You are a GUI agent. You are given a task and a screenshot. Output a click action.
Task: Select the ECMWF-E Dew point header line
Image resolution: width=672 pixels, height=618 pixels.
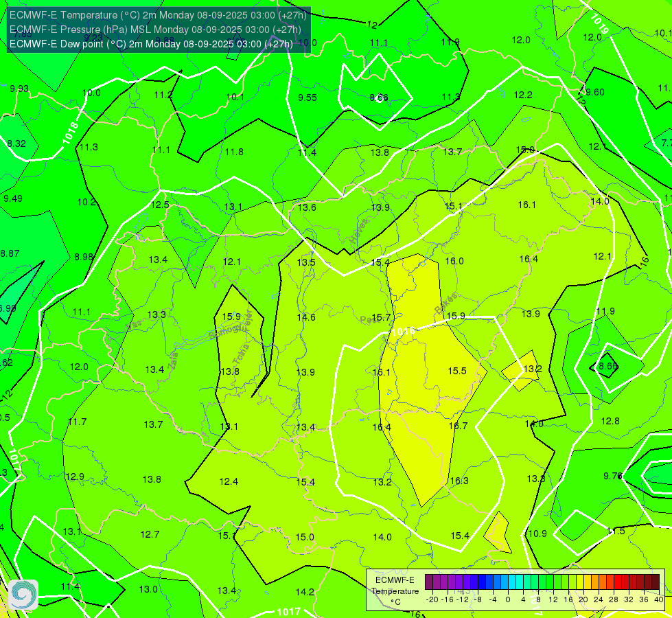151,44
